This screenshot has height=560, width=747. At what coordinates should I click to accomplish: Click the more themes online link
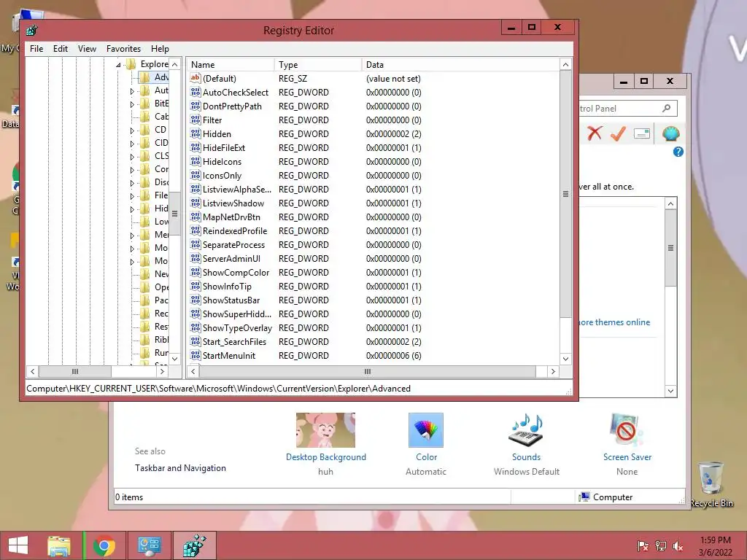[614, 322]
